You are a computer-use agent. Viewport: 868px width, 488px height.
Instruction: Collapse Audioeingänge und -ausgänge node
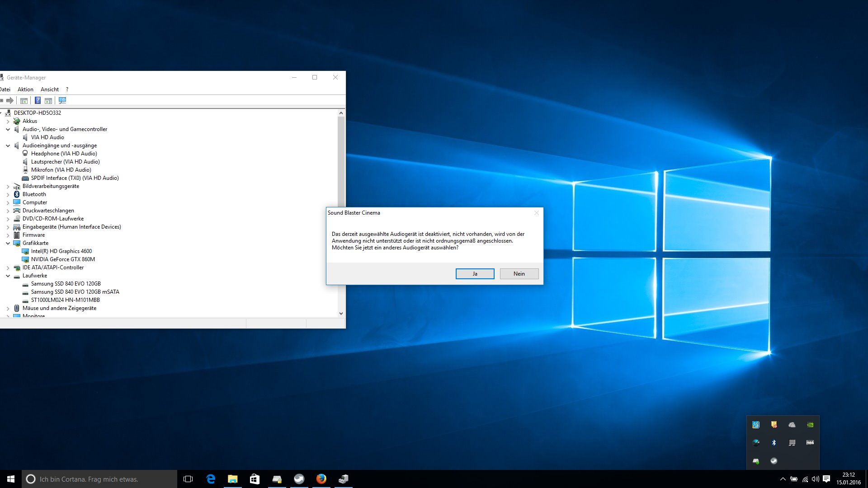(8, 145)
